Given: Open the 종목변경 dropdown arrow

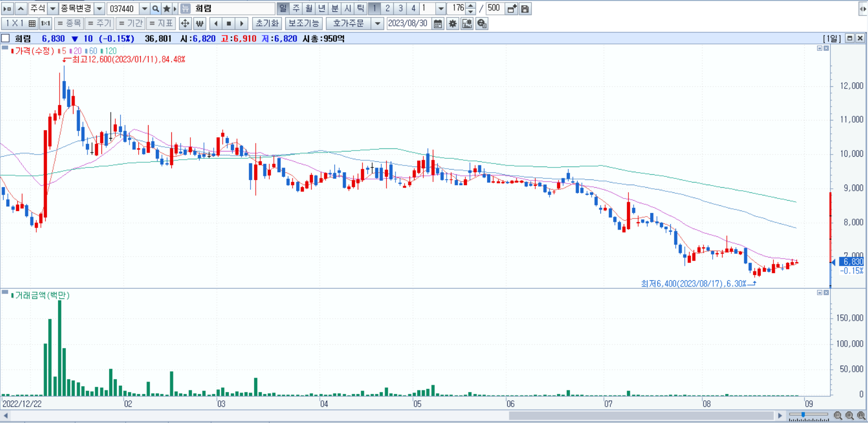Looking at the screenshot, I should click(99, 9).
